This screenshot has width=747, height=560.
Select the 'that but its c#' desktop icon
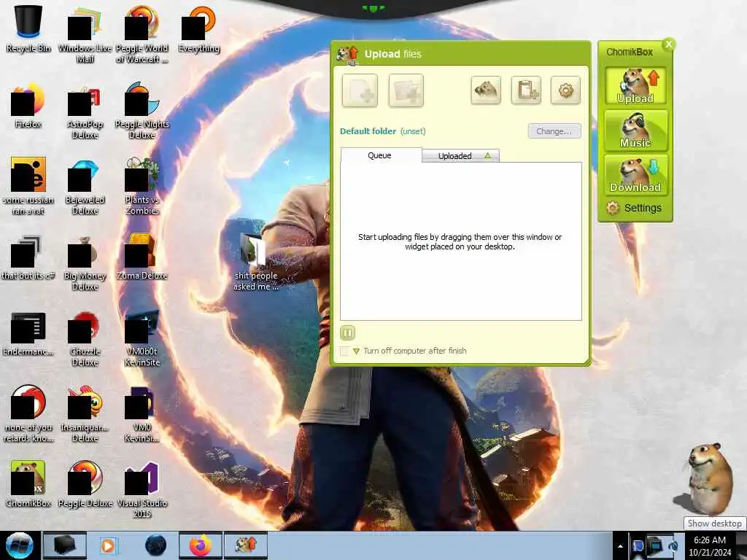tap(28, 257)
